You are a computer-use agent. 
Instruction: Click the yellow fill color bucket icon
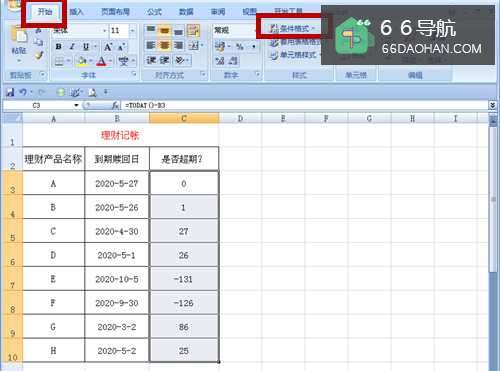pyautogui.click(x=81, y=61)
